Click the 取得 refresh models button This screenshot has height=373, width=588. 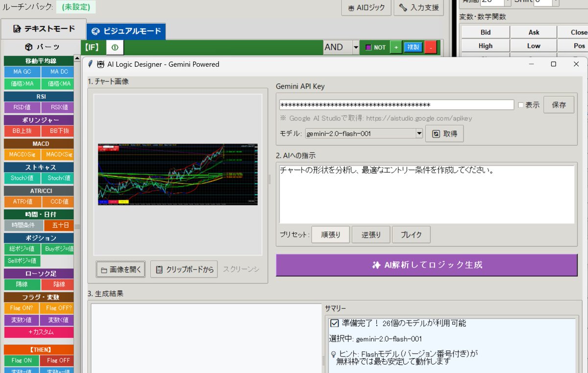(x=444, y=134)
